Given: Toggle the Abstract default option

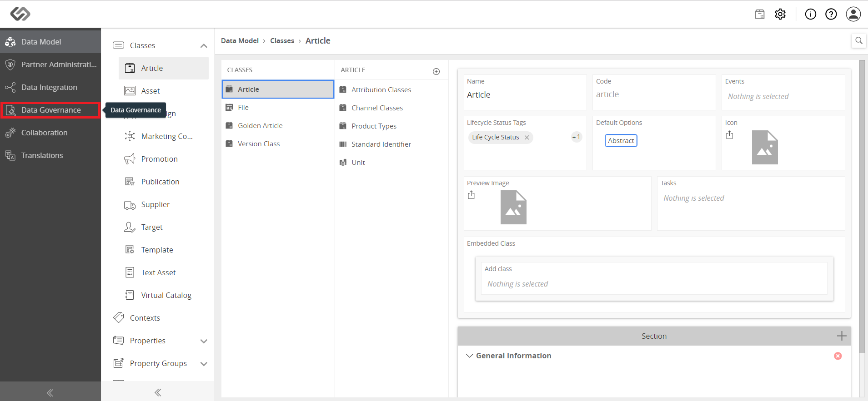Looking at the screenshot, I should pyautogui.click(x=621, y=141).
